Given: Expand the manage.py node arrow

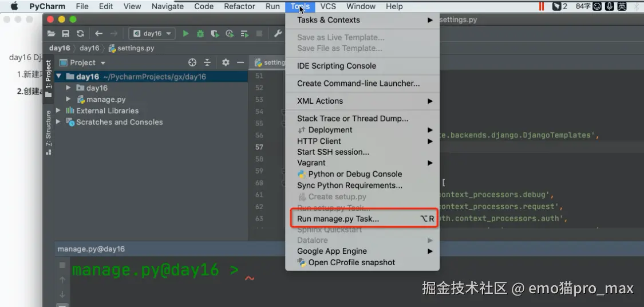Looking at the screenshot, I should (69, 100).
